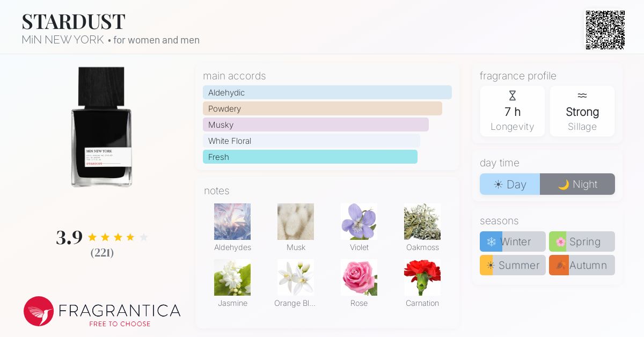Click the Fresh accord bar
The height and width of the screenshot is (337, 644).
point(310,157)
